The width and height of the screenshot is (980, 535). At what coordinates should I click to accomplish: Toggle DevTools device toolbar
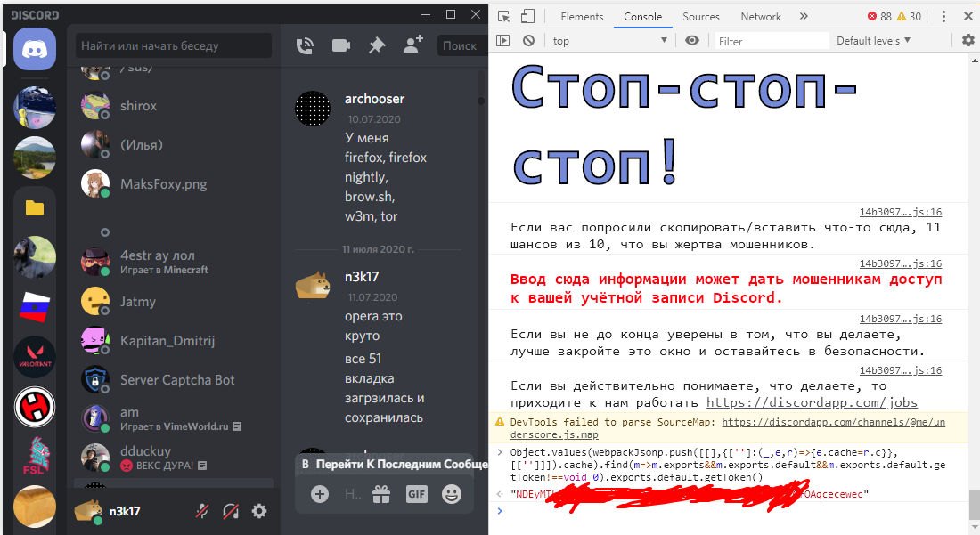pyautogui.click(x=528, y=17)
